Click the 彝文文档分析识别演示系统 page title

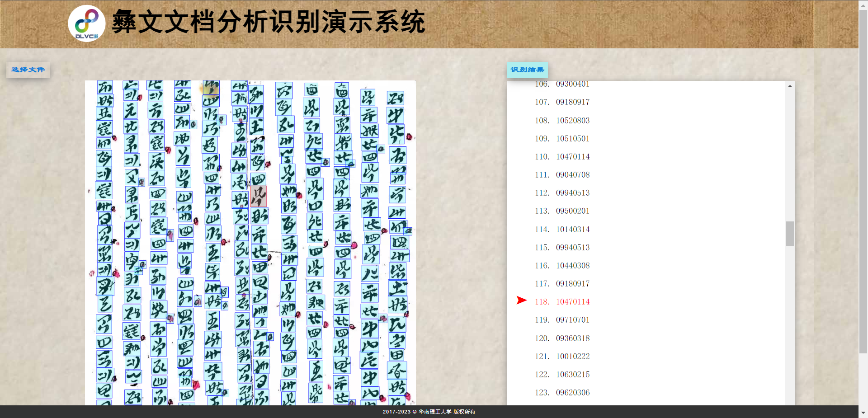(x=268, y=22)
